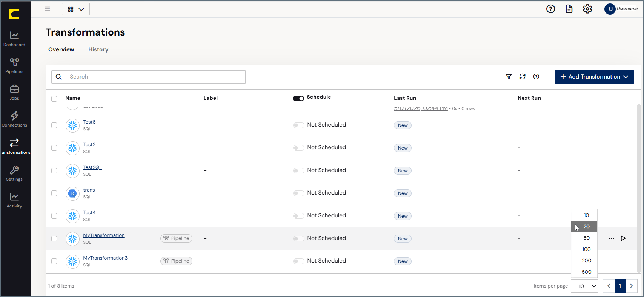Screen dimensions: 644x297
Task: Open the filter funnel icon
Action: [x=509, y=77]
